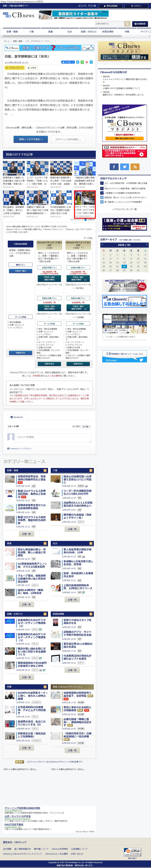This screenshot has width=151, height=868.
Task: Click the Facebook いいね button under the article title
Action: pyautogui.click(x=68, y=62)
